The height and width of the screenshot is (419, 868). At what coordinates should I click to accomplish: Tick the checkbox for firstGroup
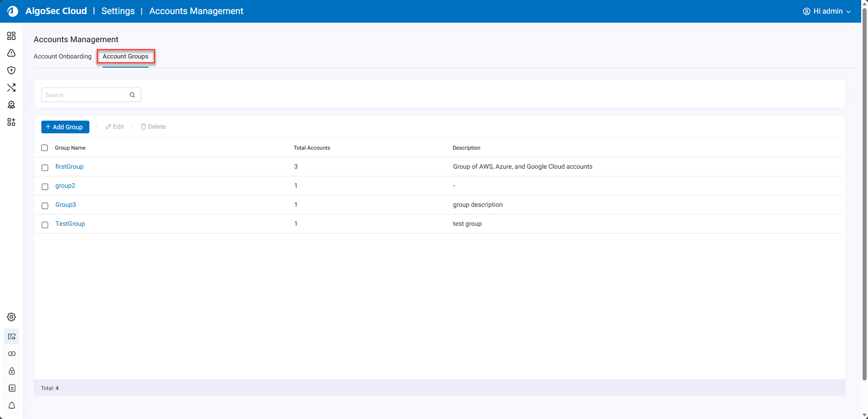click(x=45, y=167)
